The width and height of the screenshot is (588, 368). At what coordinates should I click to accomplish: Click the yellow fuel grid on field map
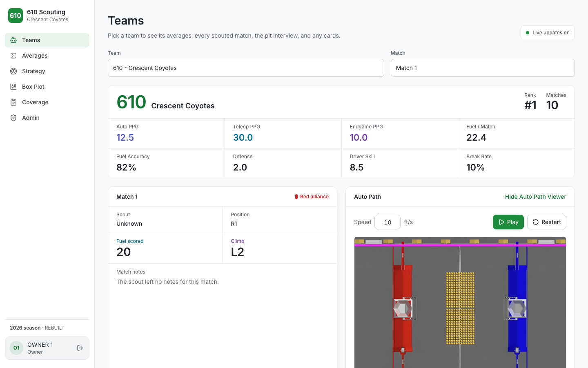(460, 308)
